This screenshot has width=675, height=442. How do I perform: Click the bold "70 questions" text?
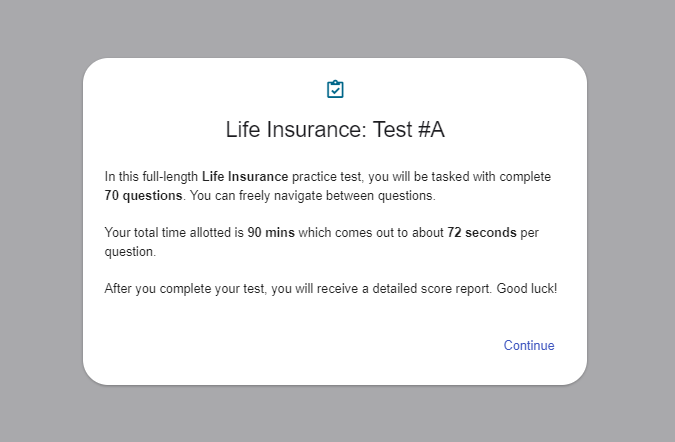143,195
